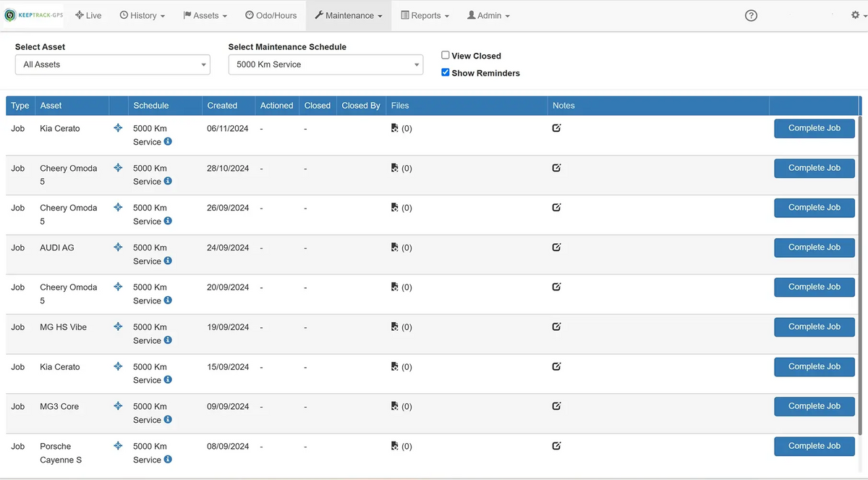
Task: Complete Job for Cheery Omoda 5 20/09/2024
Action: [x=814, y=287]
